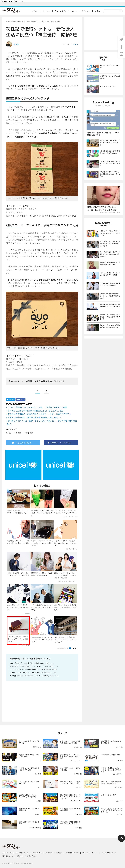
Task: Open the キャリア menu item
Action: [x=47, y=11]
